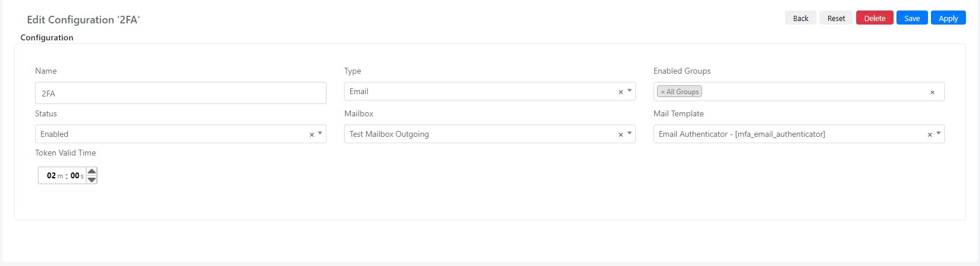The width and height of the screenshot is (980, 266).
Task: Clear the Mail Template selection
Action: coord(930,134)
